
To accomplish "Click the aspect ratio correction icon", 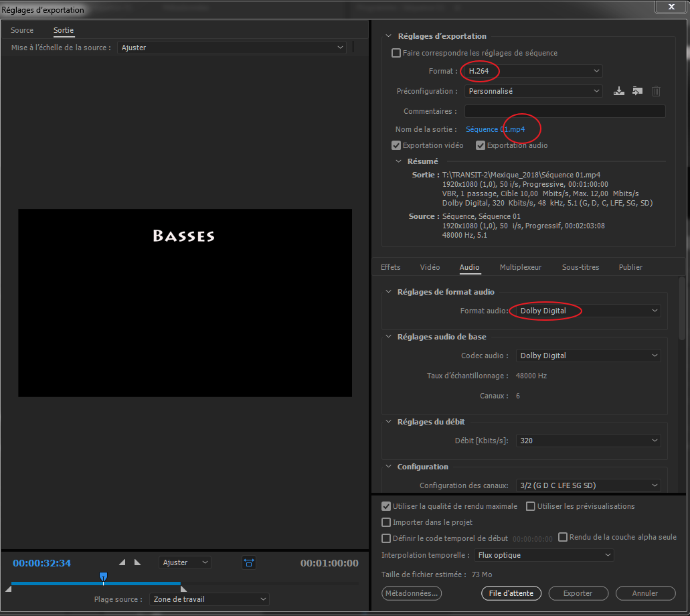I will point(249,562).
